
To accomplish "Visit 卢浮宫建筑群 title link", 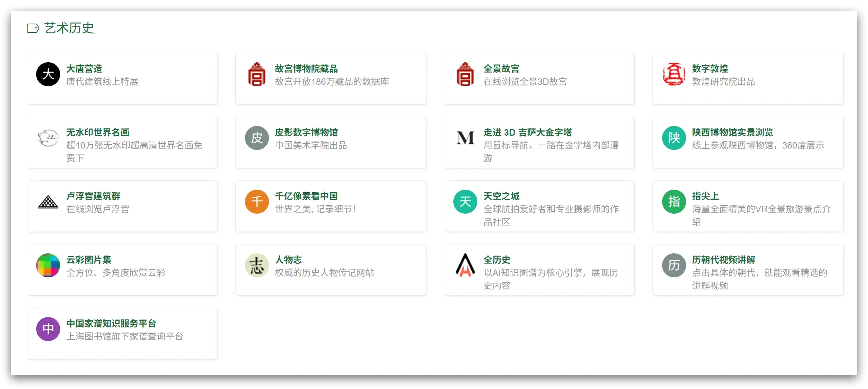I will click(x=93, y=196).
